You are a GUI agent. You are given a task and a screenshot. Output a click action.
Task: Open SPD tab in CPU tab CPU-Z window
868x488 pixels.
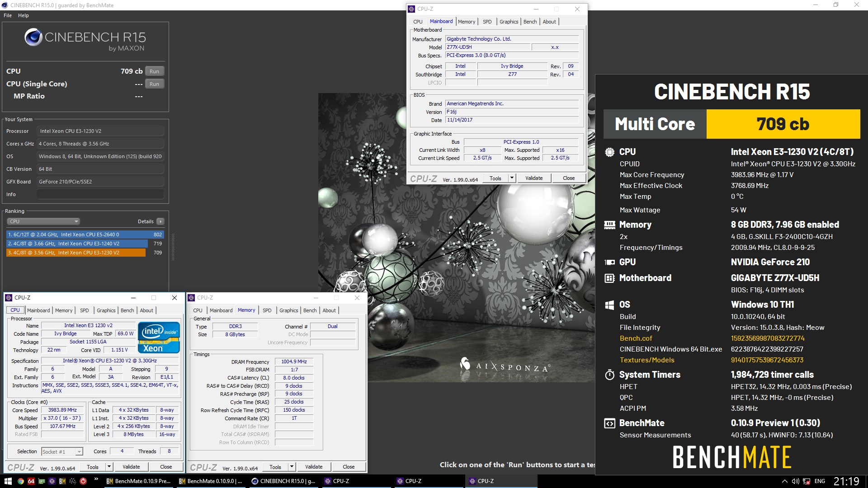coord(85,310)
